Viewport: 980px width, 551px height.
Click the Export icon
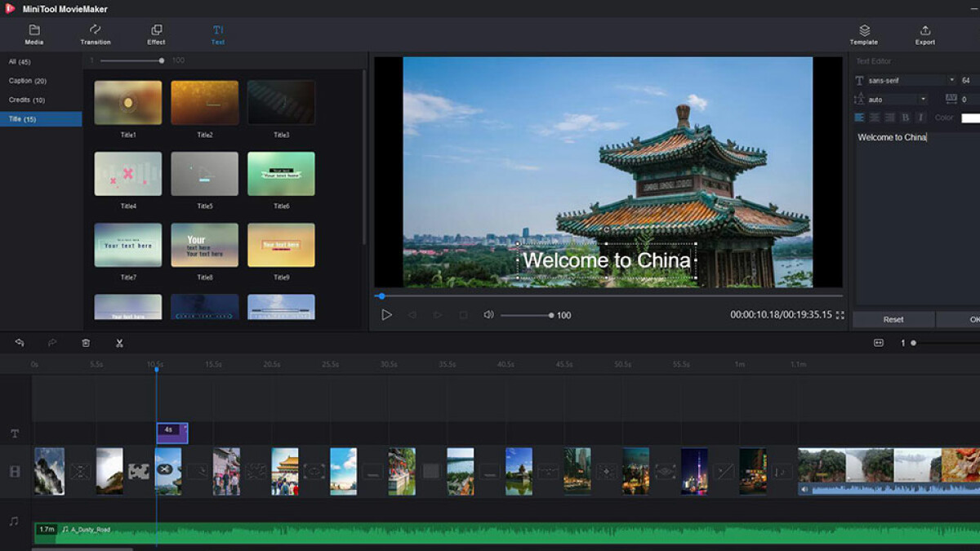point(924,34)
